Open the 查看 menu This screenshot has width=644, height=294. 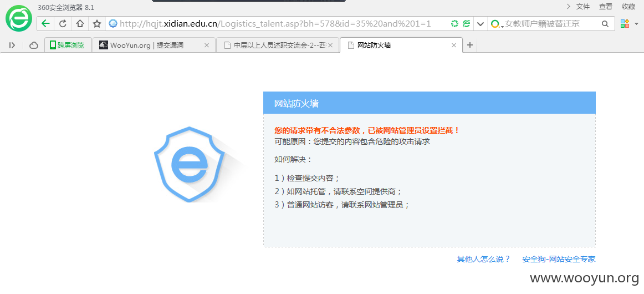tap(605, 6)
